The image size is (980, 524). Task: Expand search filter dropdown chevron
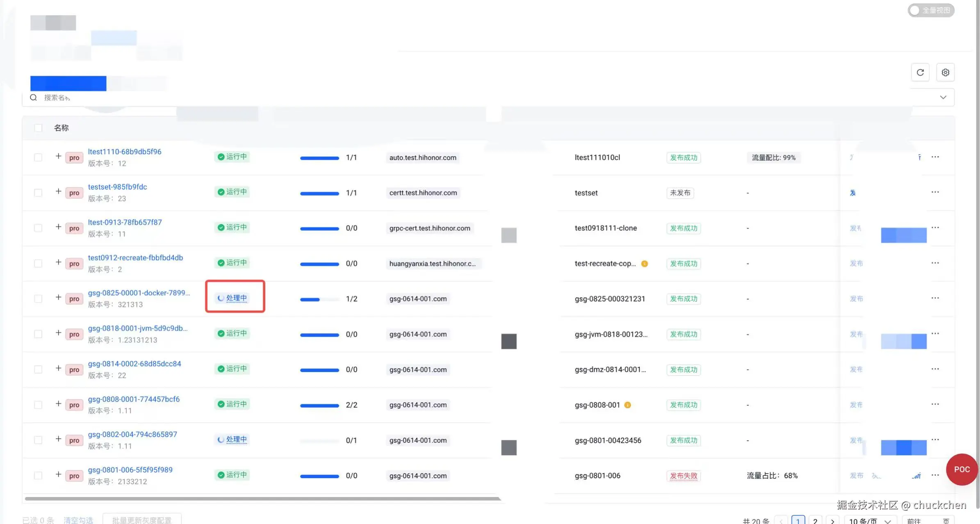pos(943,98)
